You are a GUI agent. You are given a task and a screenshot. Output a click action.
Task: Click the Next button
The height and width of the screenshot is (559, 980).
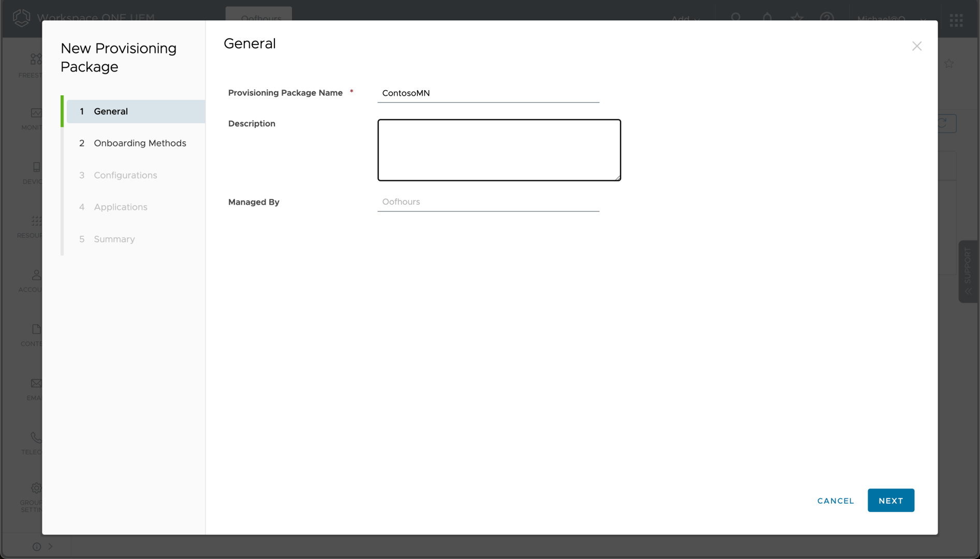(890, 500)
